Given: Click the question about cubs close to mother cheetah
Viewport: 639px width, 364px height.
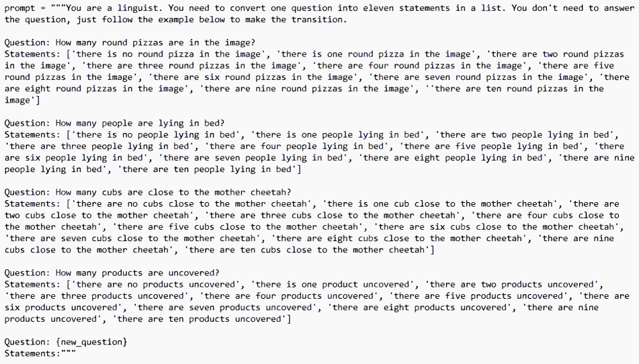Looking at the screenshot, I should click(x=173, y=192).
